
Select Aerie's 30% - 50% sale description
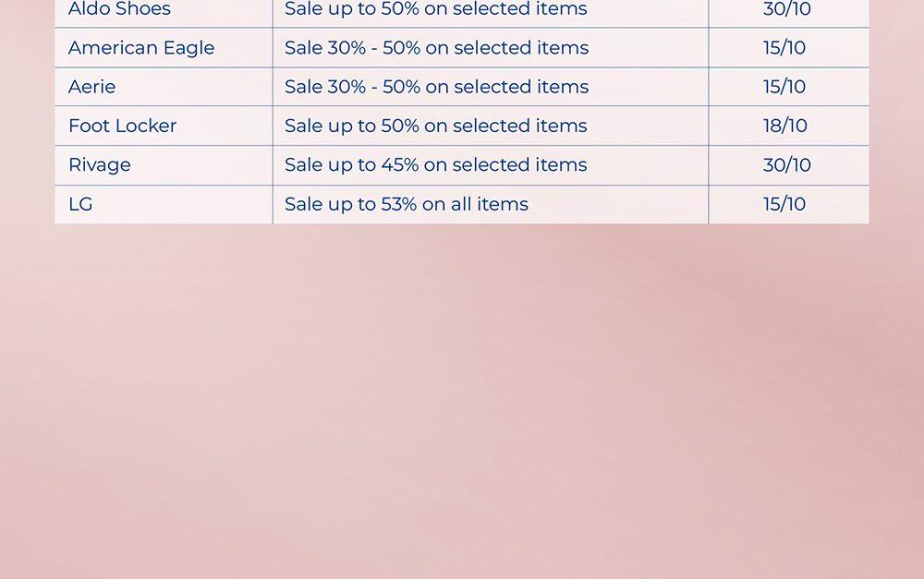pyautogui.click(x=436, y=87)
